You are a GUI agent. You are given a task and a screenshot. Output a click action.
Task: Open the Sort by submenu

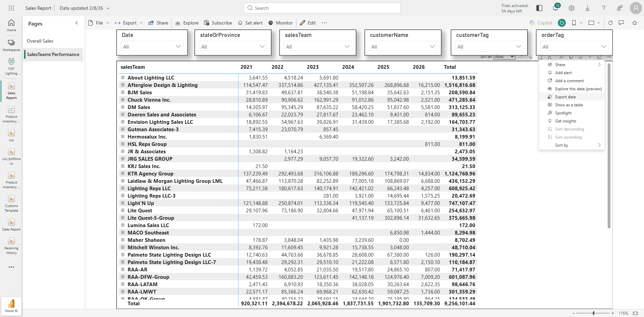[x=572, y=145]
